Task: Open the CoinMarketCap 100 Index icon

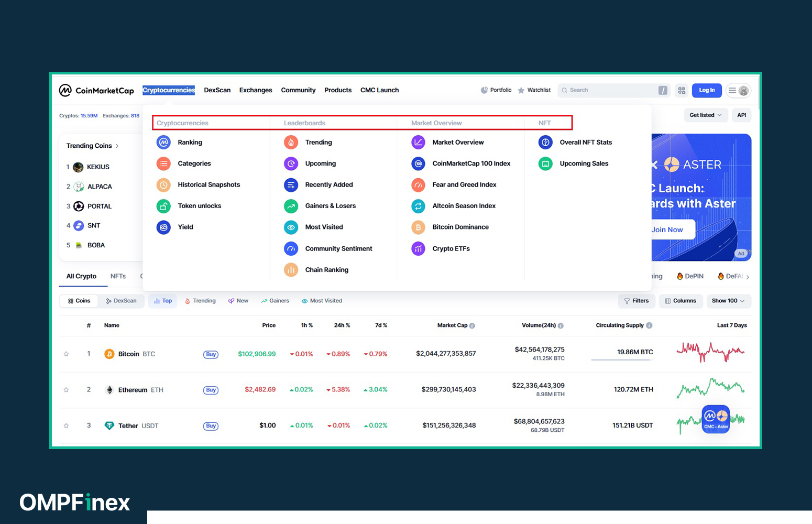Action: click(418, 163)
